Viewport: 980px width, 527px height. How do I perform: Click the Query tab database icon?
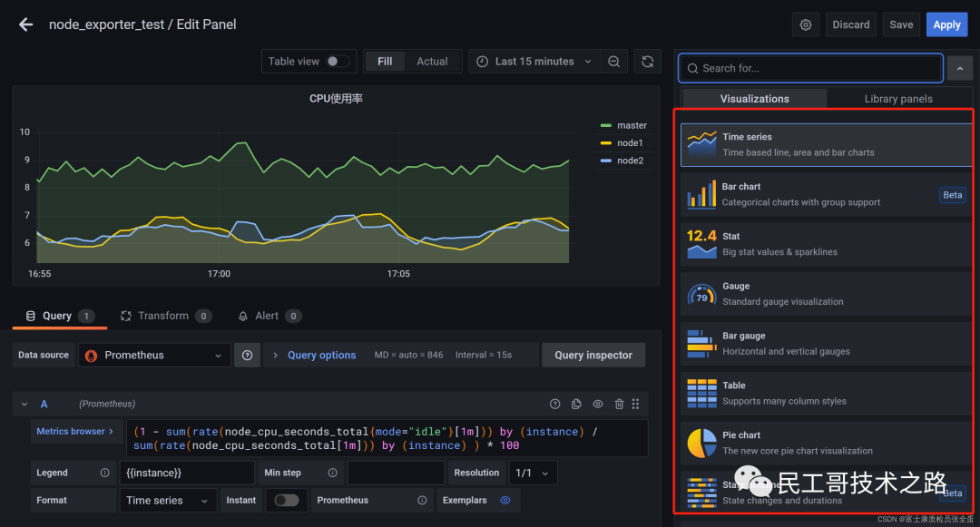pos(30,316)
